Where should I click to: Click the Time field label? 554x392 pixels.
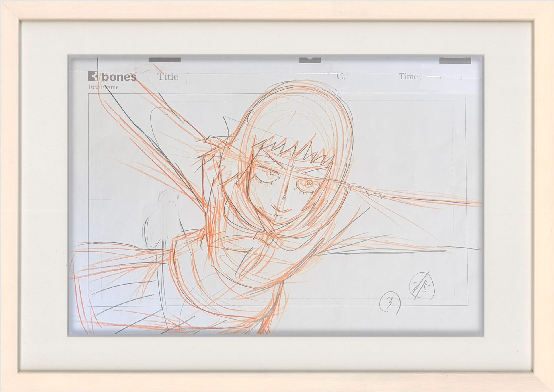click(408, 77)
